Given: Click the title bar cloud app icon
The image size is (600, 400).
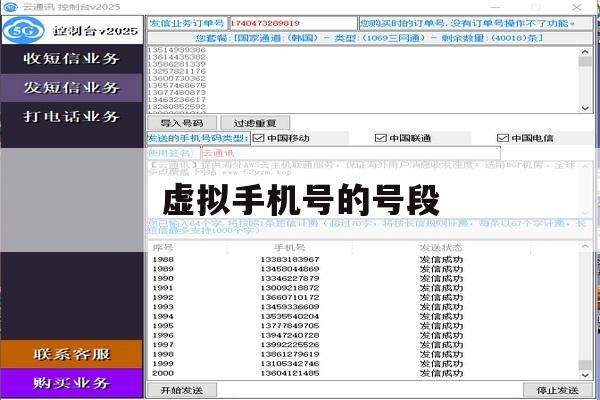Looking at the screenshot, I should (x=10, y=7).
